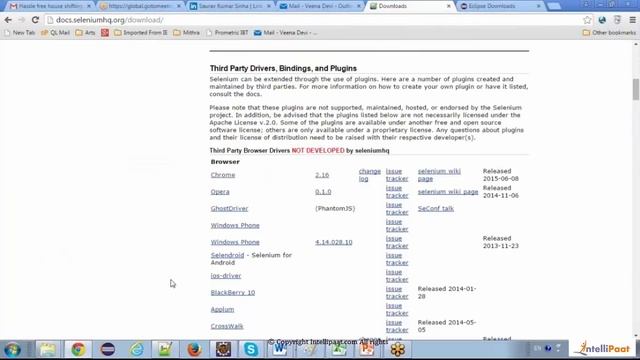The height and width of the screenshot is (360, 640).
Task: Open the New Tab bookmark
Action: point(20,32)
